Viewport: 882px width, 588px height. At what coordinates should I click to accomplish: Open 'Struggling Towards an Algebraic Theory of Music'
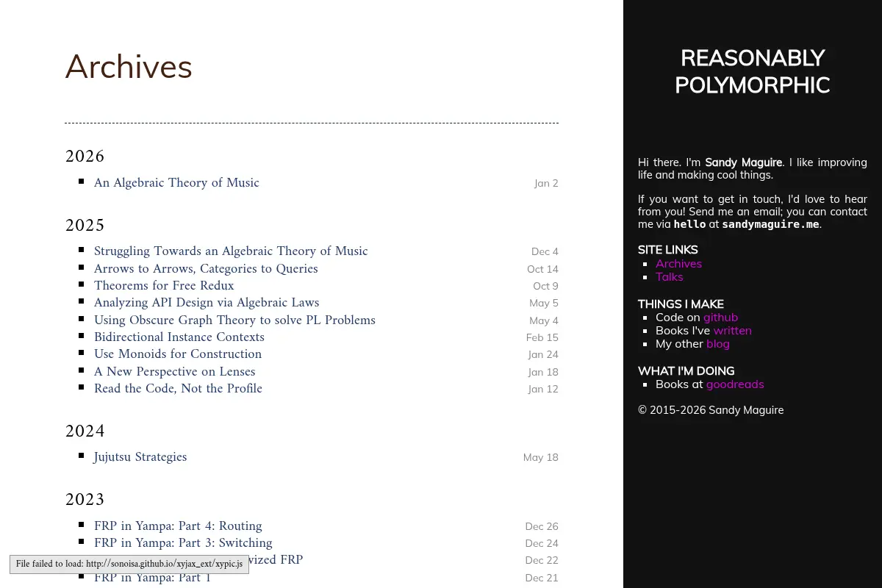click(231, 251)
